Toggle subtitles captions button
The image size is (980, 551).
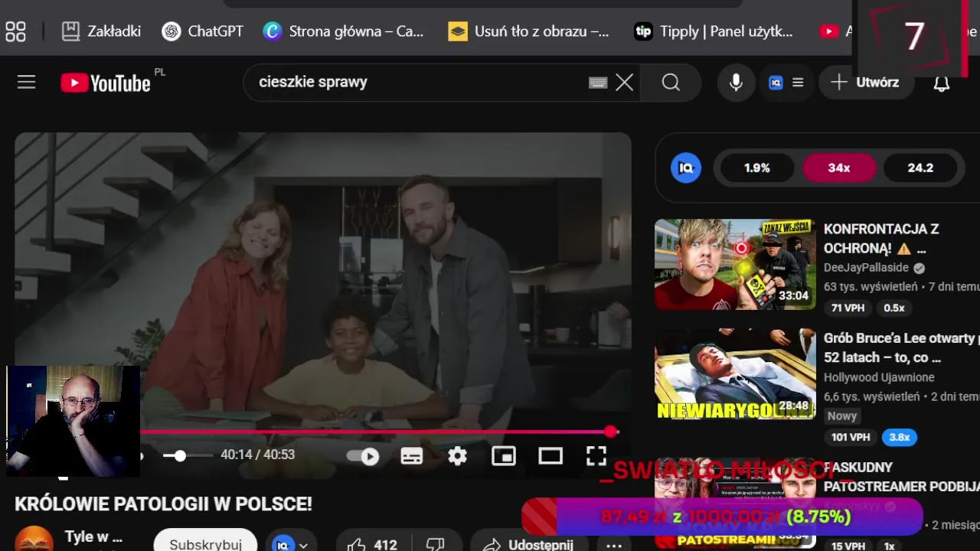412,457
